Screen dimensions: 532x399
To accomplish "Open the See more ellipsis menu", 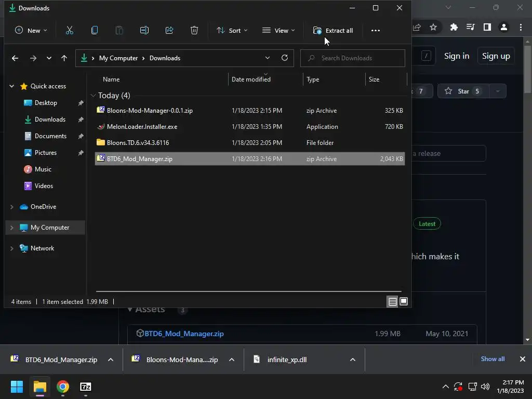I will [x=375, y=31].
